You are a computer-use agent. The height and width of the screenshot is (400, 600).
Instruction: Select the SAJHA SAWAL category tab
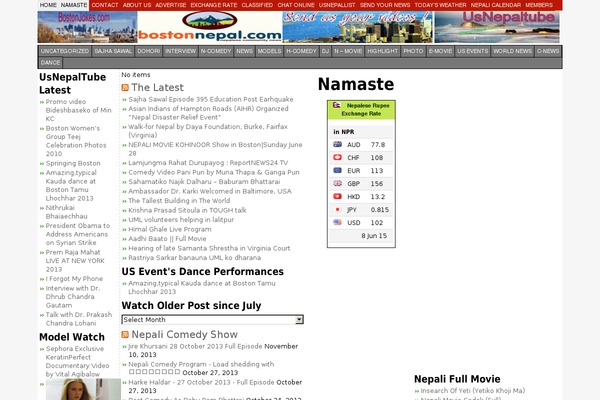pos(113,51)
